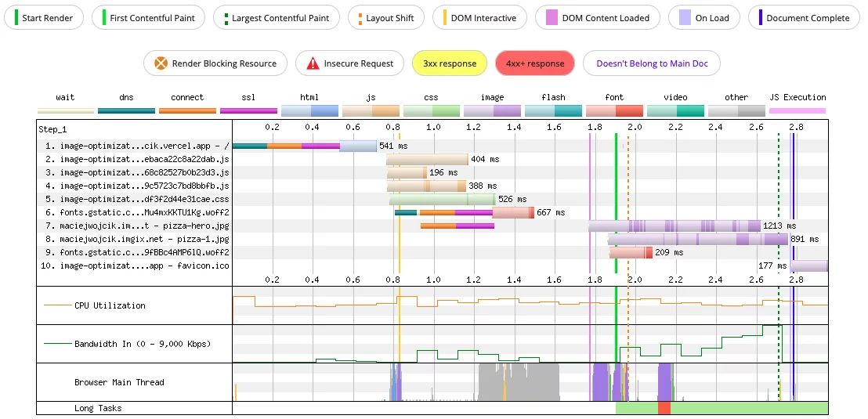Screen dimensions: 868x419
Task: Click the Start Render green bar icon
Action: [x=16, y=18]
